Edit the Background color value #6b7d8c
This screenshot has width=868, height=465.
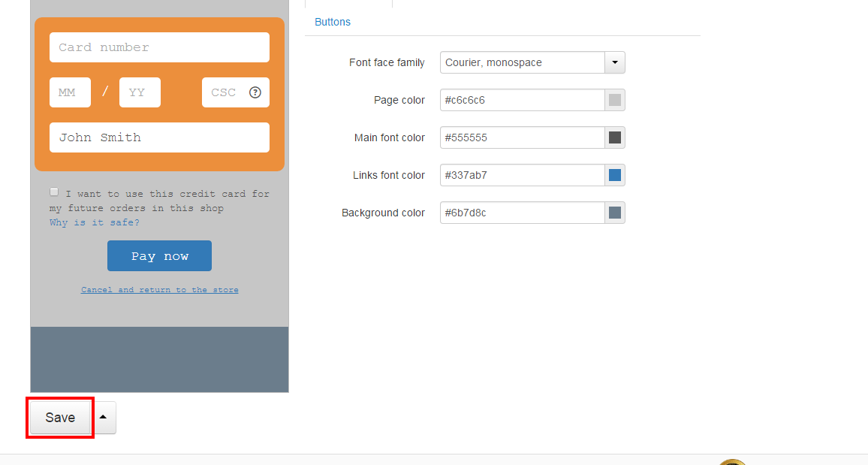point(522,213)
